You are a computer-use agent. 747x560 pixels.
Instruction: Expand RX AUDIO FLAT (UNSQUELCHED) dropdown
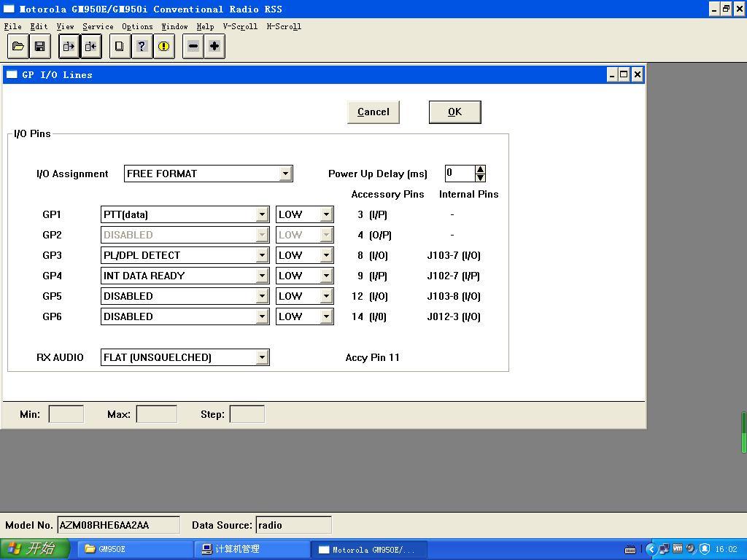tap(262, 357)
